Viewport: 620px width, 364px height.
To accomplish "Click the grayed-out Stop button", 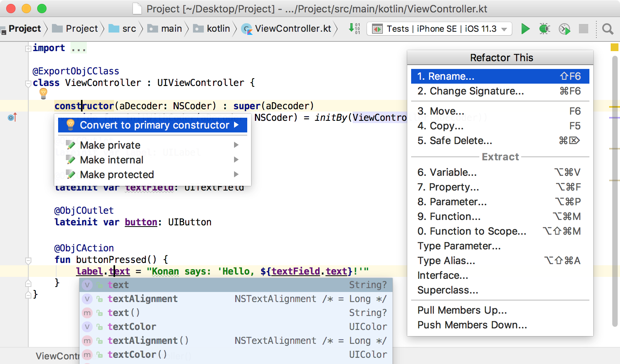I will 584,29.
